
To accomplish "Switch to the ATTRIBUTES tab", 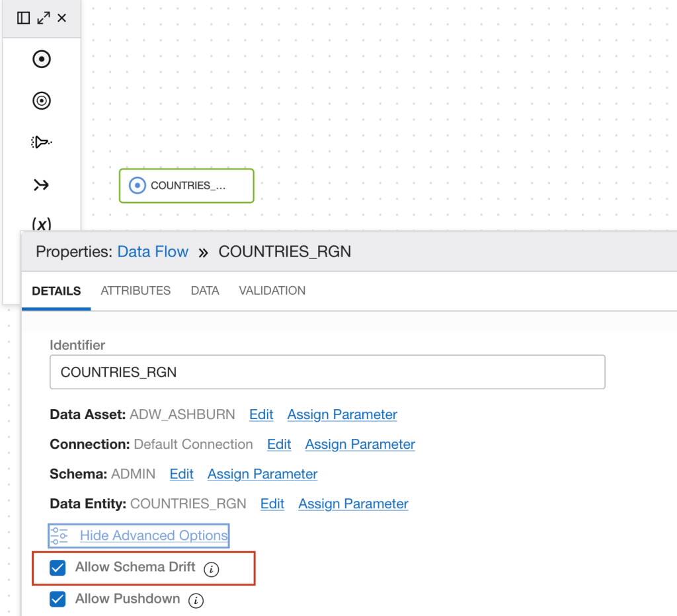I will (x=136, y=290).
